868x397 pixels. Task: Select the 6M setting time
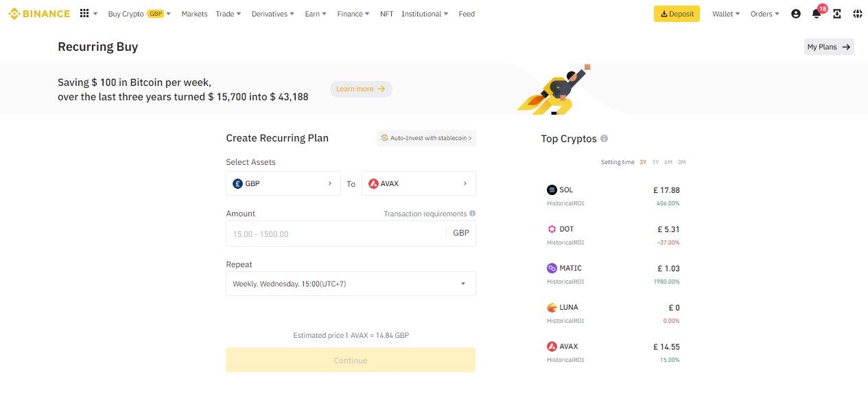pyautogui.click(x=668, y=162)
